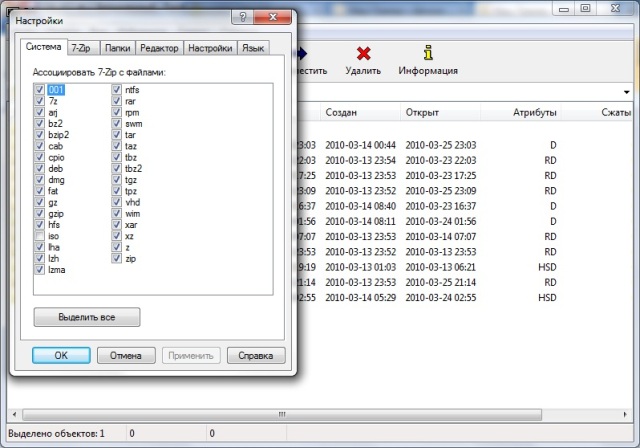Screen dimensions: 640x448
Task: Switch to the Папки tab
Action: tap(118, 48)
